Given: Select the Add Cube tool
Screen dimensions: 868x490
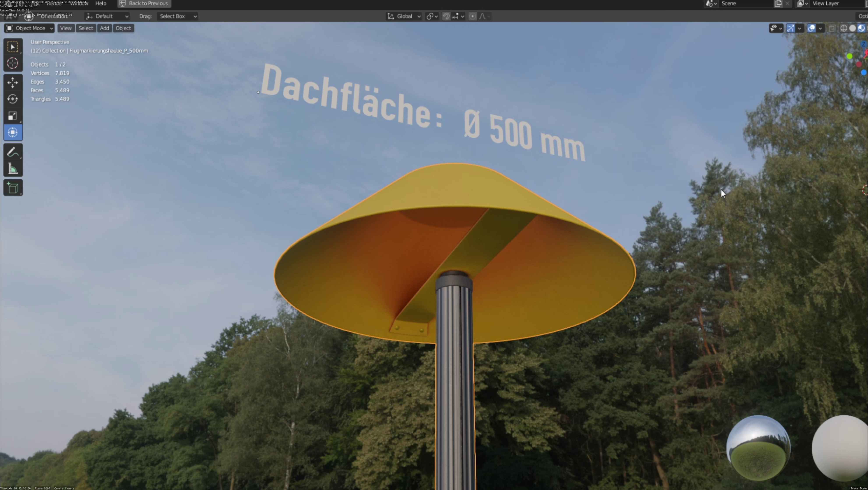Looking at the screenshot, I should (x=13, y=188).
